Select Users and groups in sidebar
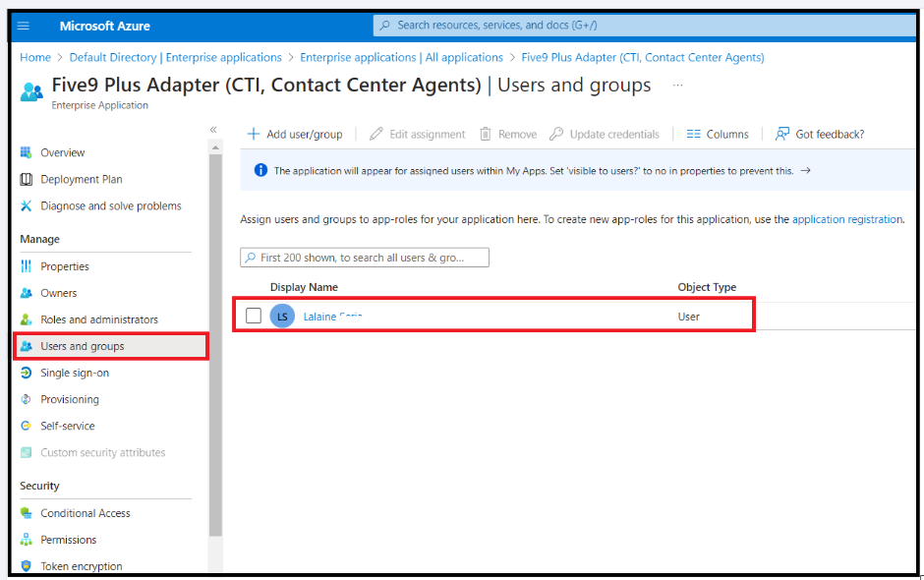 (111, 346)
